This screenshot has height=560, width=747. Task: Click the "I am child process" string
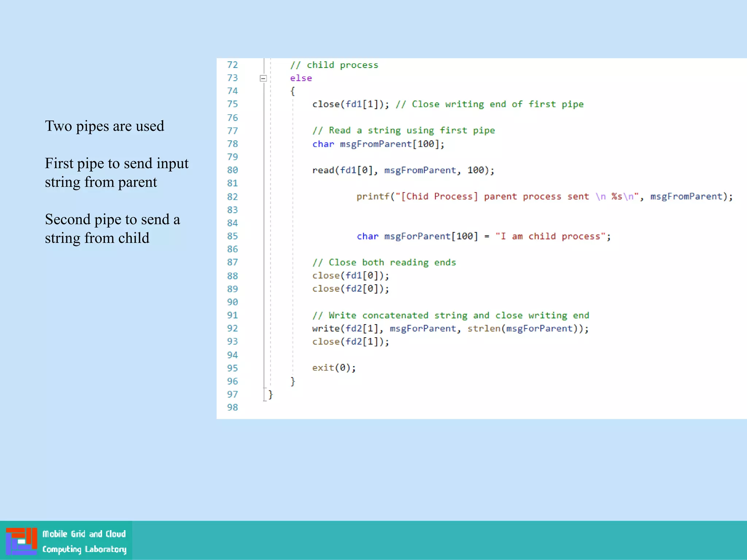pyautogui.click(x=550, y=236)
